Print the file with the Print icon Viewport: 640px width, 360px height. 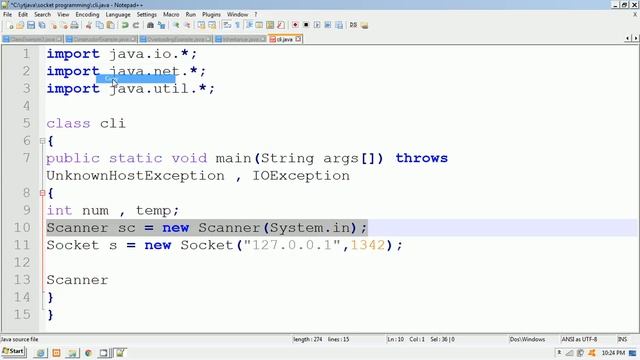74,25
